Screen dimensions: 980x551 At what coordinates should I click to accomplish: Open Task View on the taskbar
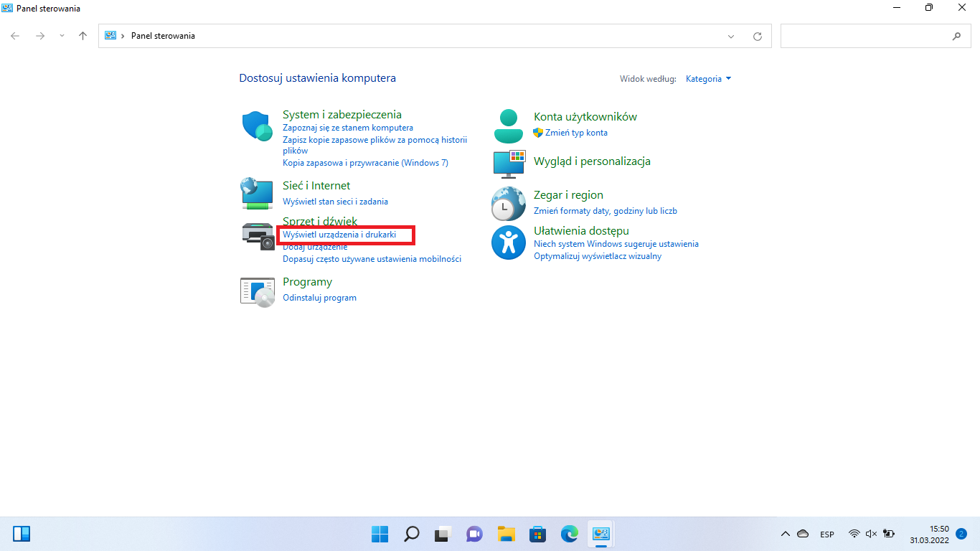pyautogui.click(x=443, y=534)
